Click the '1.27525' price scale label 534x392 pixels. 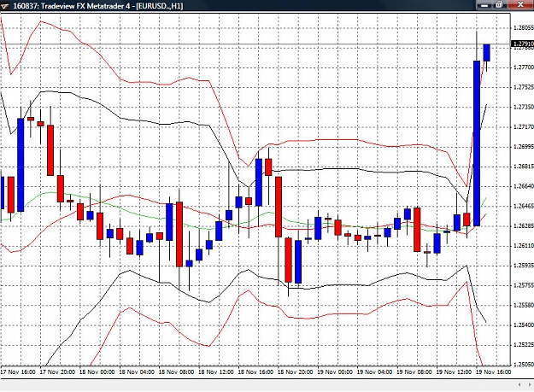point(524,87)
